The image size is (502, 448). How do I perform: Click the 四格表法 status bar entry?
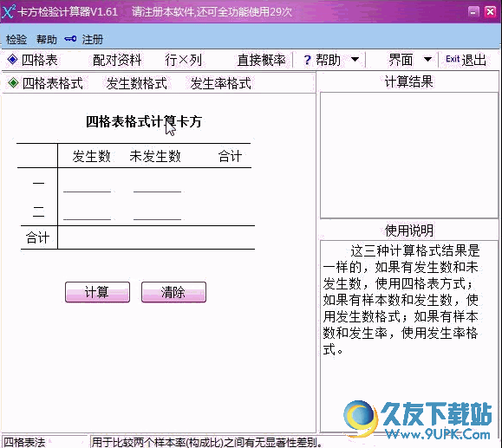(x=24, y=442)
